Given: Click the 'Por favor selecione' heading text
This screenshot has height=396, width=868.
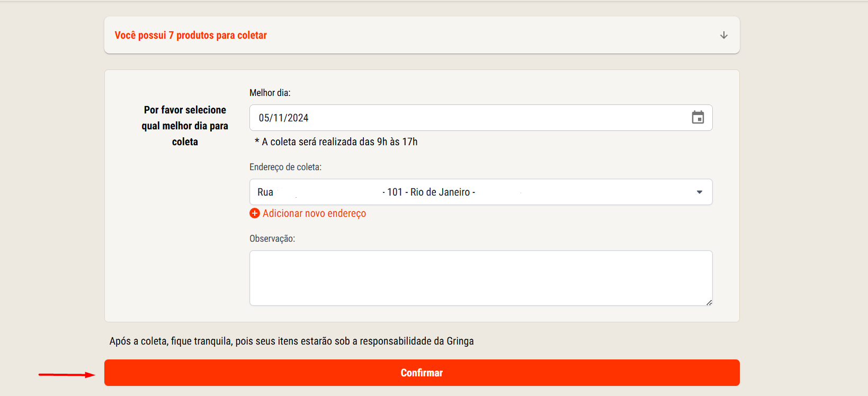Looking at the screenshot, I should [x=185, y=110].
